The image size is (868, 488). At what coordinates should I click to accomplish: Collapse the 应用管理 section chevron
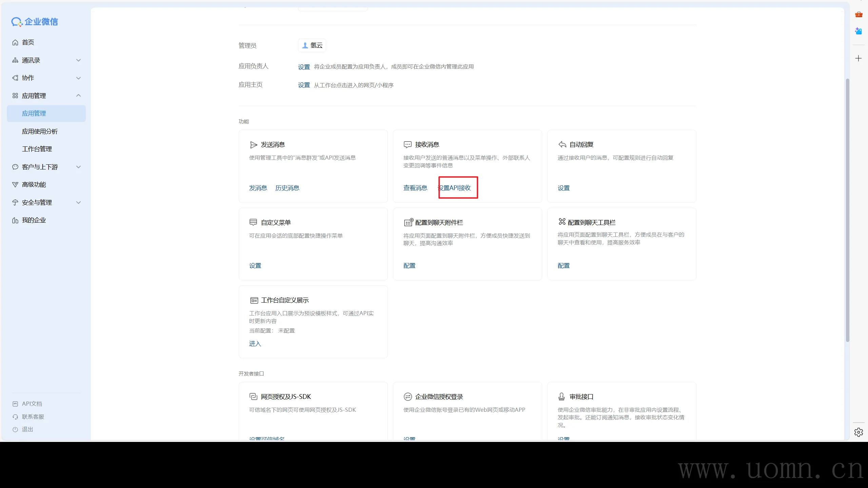(78, 96)
